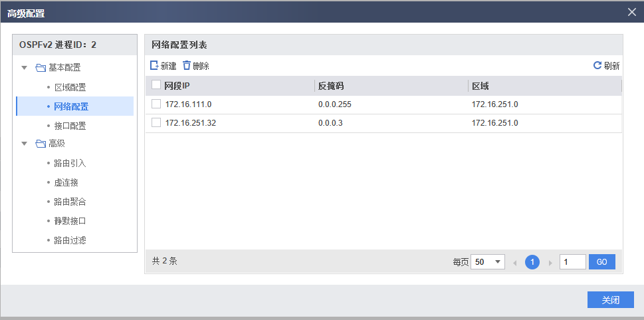Go to next page arrow

click(x=550, y=263)
